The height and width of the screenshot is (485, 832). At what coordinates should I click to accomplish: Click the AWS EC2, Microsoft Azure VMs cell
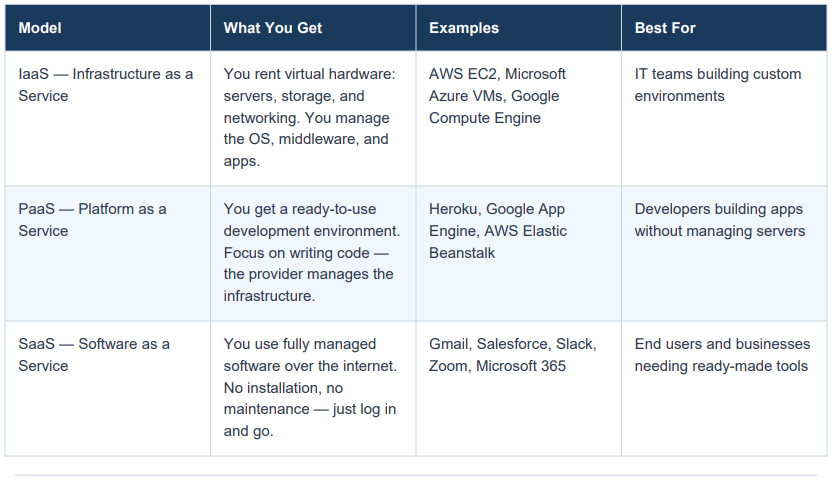[518, 118]
